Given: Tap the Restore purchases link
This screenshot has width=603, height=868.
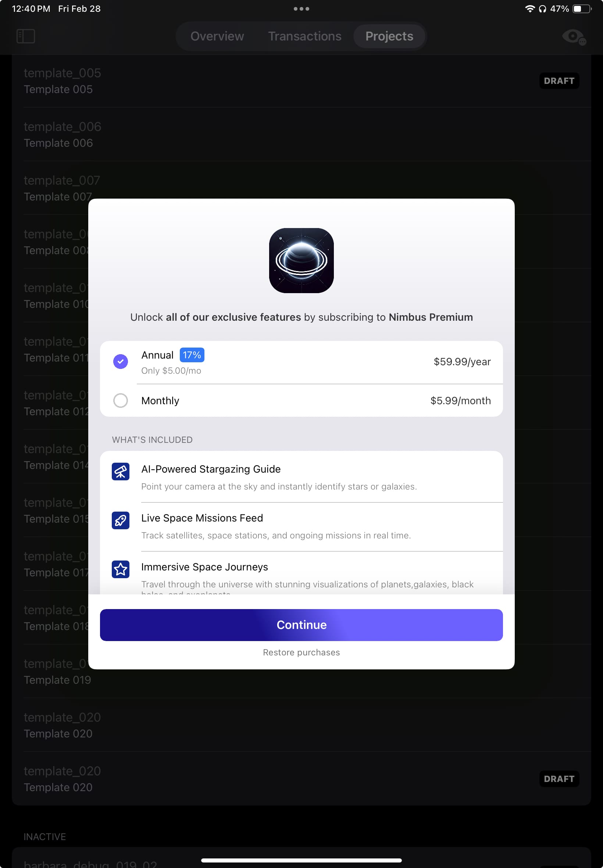Looking at the screenshot, I should point(301,652).
